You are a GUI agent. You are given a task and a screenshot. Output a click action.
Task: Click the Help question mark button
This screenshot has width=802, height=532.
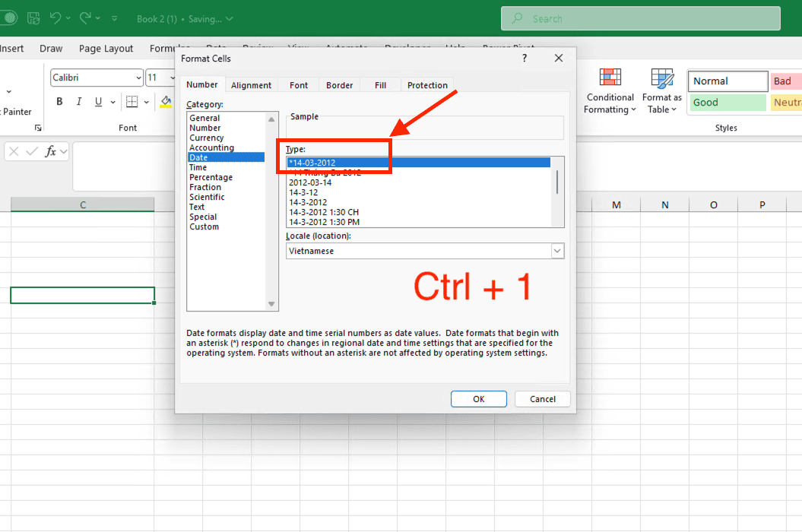pyautogui.click(x=525, y=59)
